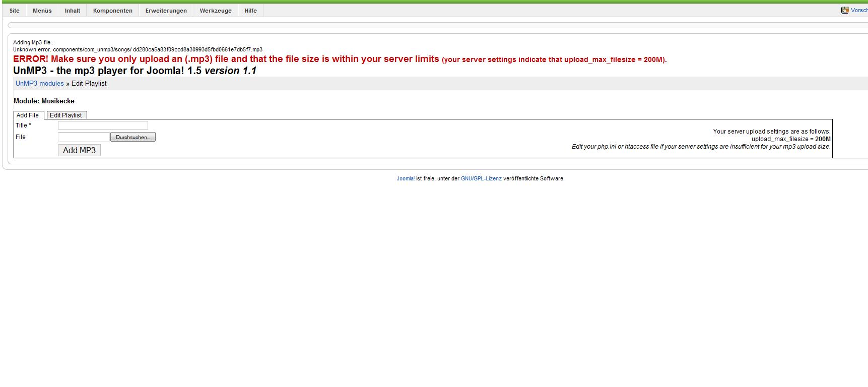Open the GNU/GPL-Lizenz link
This screenshot has width=868, height=387.
point(481,179)
